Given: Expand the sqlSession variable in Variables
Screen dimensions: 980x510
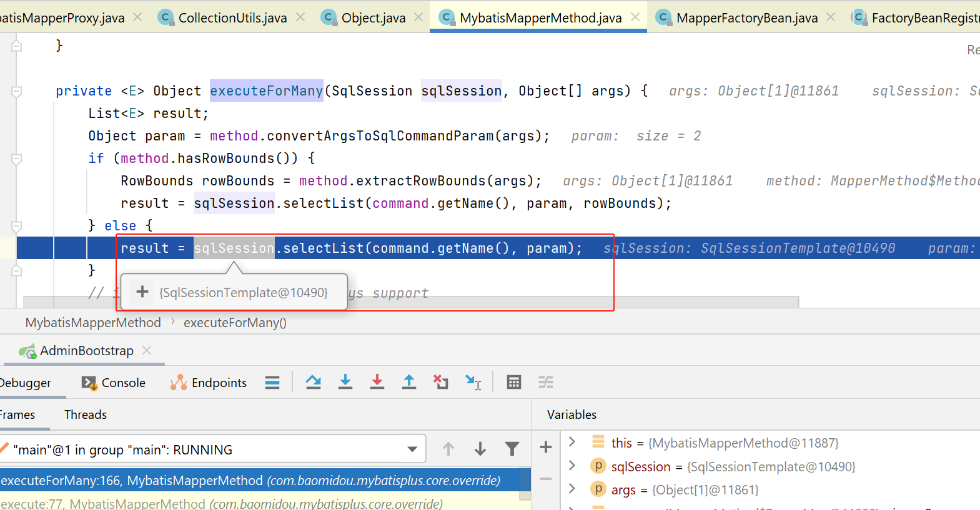Looking at the screenshot, I should coord(572,466).
